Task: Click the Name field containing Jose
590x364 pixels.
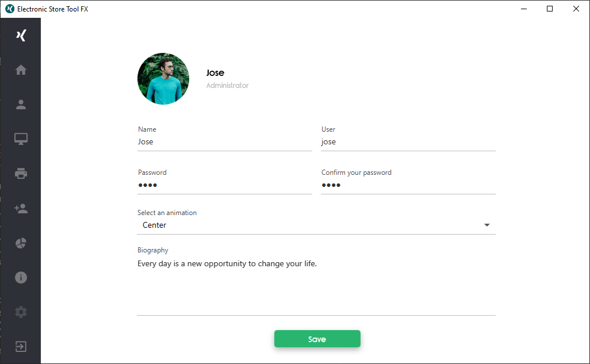Action: pyautogui.click(x=225, y=142)
